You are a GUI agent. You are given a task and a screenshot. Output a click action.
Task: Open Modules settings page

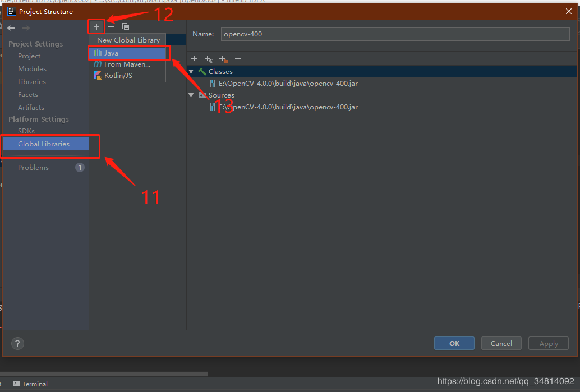pyautogui.click(x=32, y=69)
